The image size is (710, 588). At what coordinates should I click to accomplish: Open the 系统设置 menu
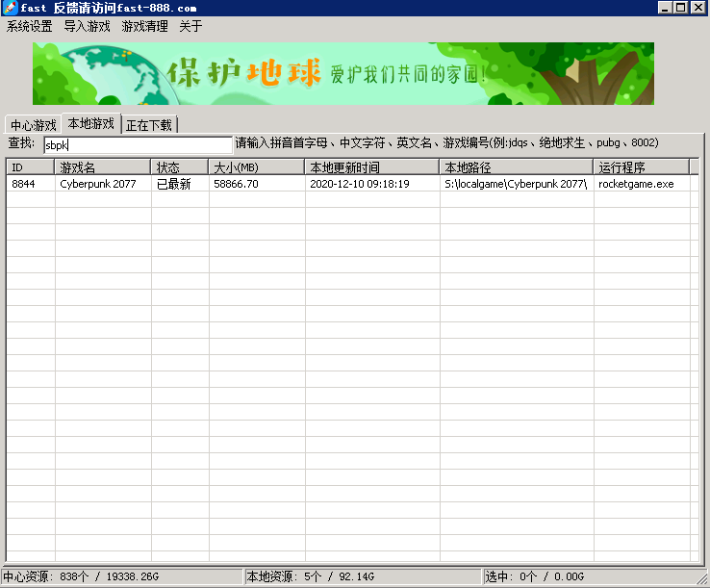(x=30, y=26)
